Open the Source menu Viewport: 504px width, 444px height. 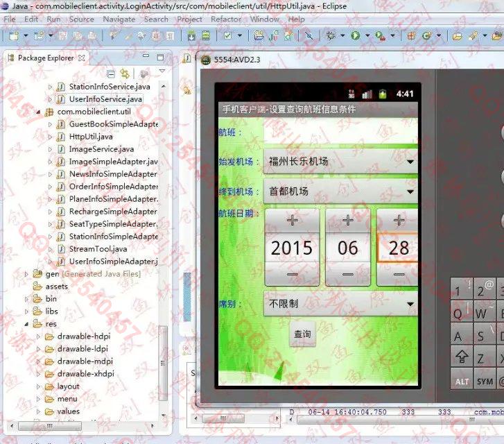pyautogui.click(x=82, y=19)
